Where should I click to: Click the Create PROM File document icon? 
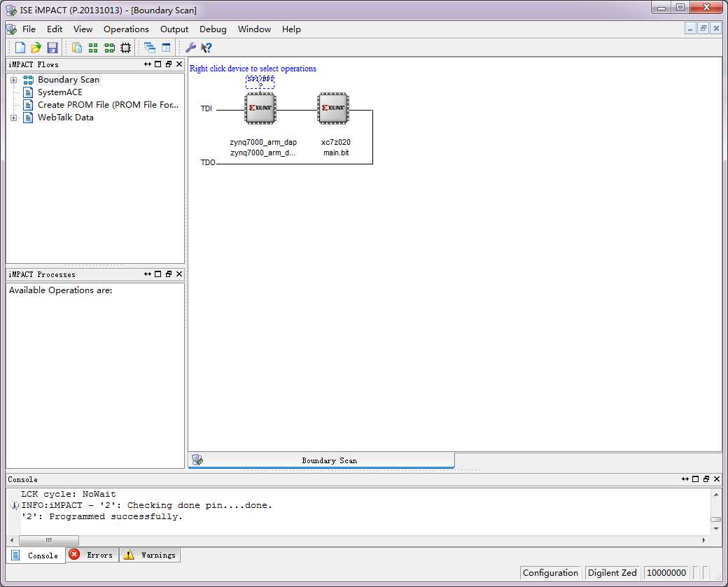[x=28, y=105]
